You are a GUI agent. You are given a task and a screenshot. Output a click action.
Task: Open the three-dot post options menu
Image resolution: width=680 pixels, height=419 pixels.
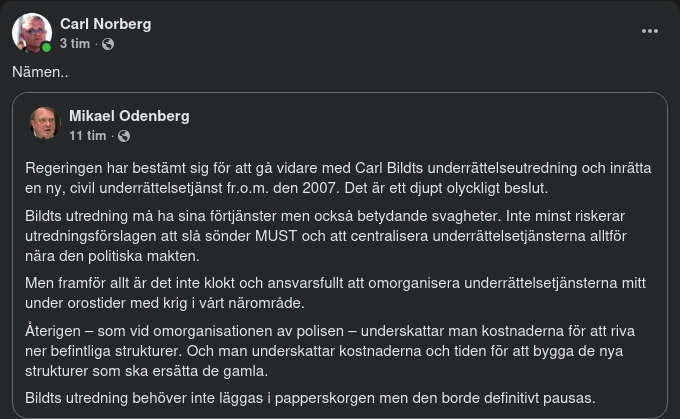(650, 31)
